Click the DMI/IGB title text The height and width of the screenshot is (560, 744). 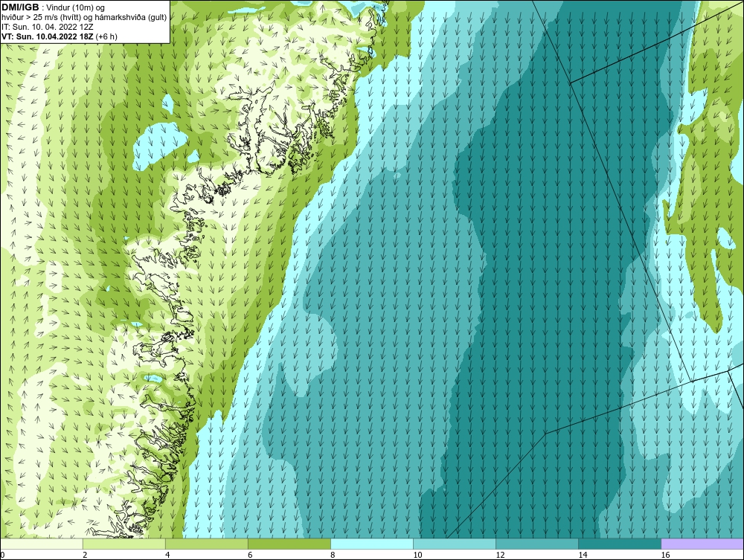pyautogui.click(x=20, y=7)
